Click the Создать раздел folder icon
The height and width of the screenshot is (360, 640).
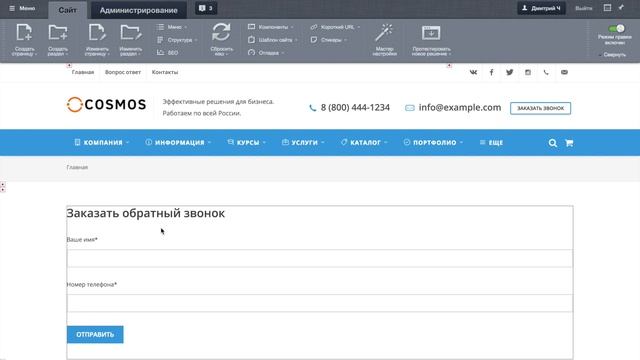click(58, 32)
